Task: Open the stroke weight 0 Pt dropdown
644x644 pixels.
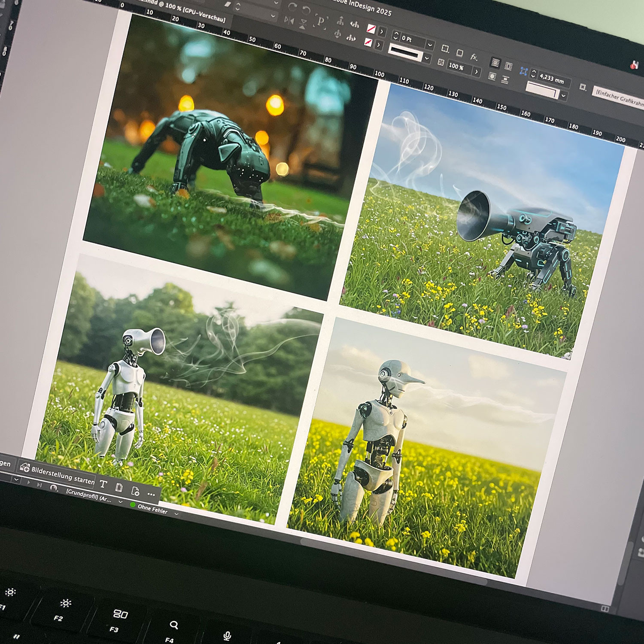Action: tap(429, 45)
